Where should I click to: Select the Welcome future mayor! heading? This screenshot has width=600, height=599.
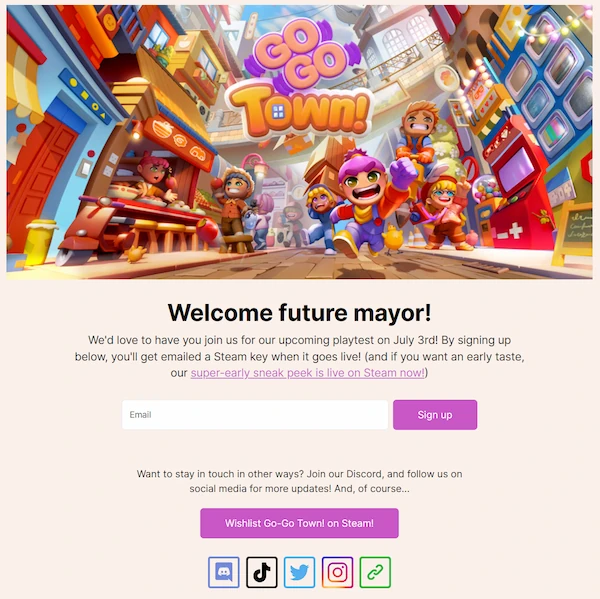coord(300,313)
